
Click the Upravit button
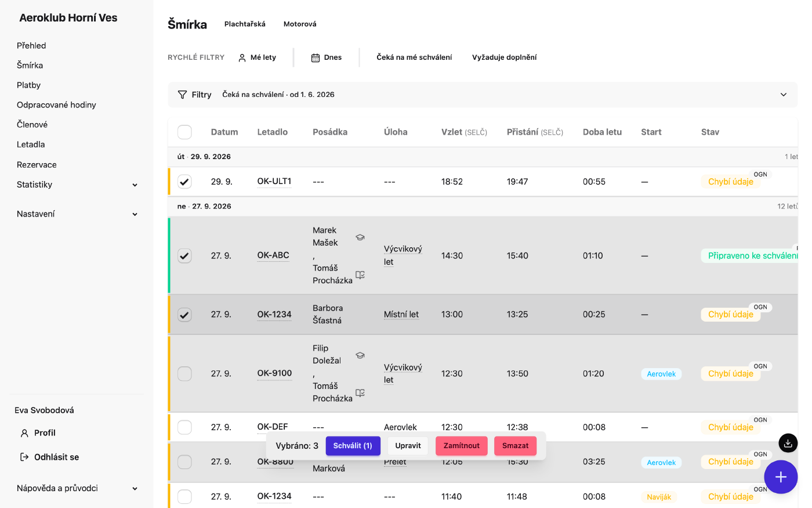(408, 446)
